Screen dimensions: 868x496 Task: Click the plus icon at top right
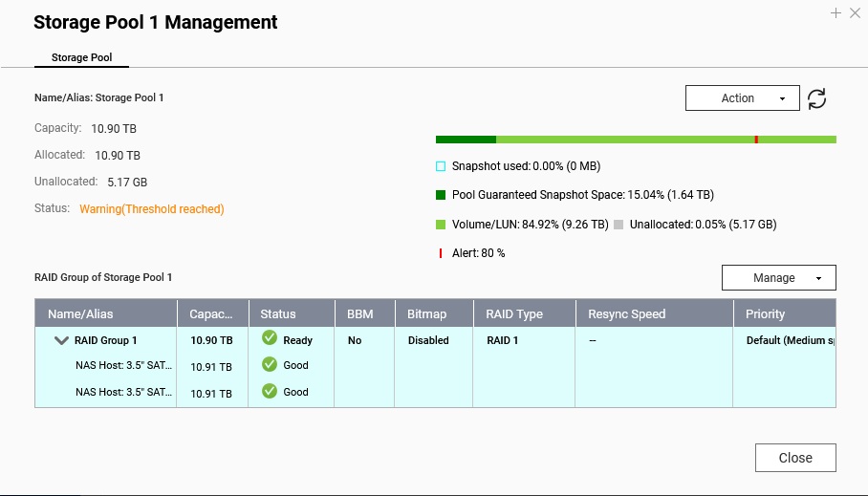pyautogui.click(x=835, y=13)
